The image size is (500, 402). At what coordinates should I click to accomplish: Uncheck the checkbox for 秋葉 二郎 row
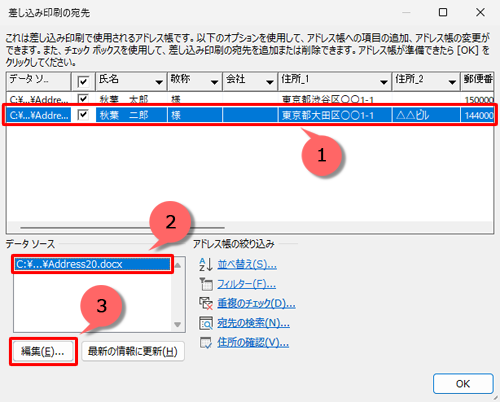pyautogui.click(x=83, y=115)
